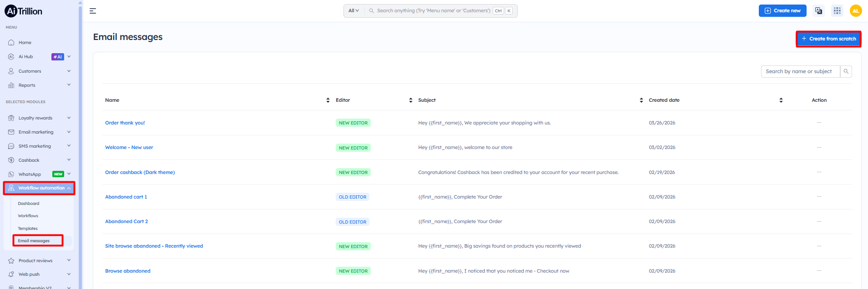Open Templates in the sidebar
Image resolution: width=868 pixels, height=289 pixels.
28,229
